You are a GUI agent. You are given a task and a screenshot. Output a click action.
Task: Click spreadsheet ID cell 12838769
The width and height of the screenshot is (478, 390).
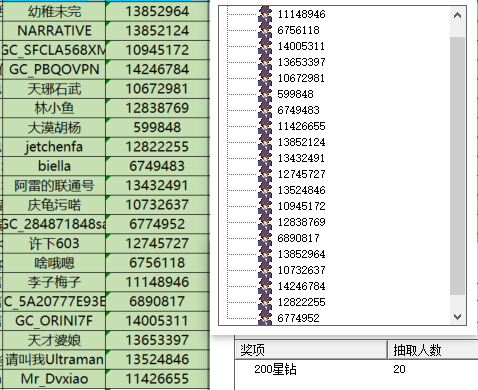pyautogui.click(x=157, y=108)
